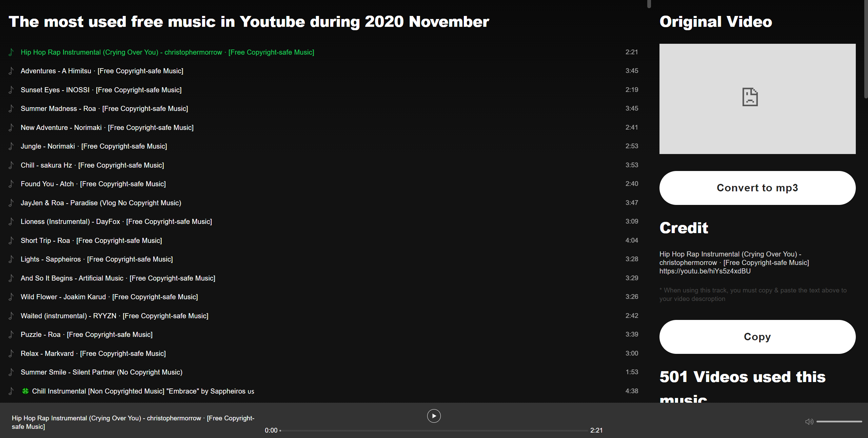The height and width of the screenshot is (438, 868).
Task: Select Summer Smile - Silent Partner track
Action: 101,372
